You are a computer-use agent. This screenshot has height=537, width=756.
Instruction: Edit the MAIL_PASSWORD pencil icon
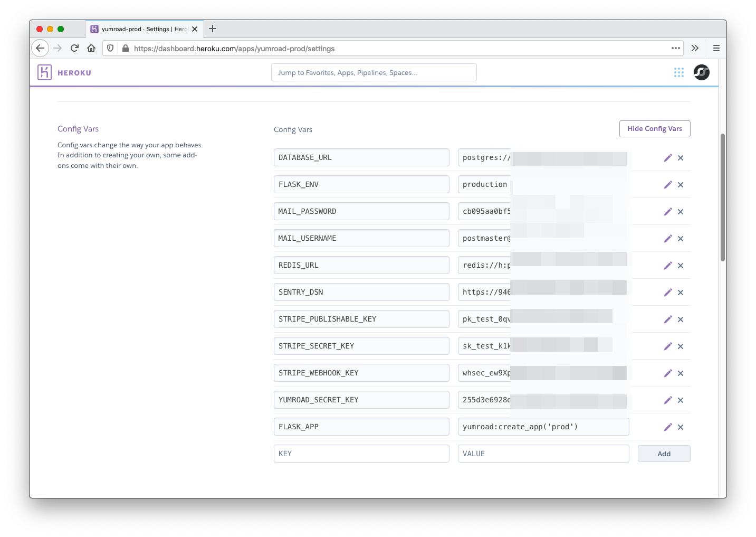click(668, 212)
